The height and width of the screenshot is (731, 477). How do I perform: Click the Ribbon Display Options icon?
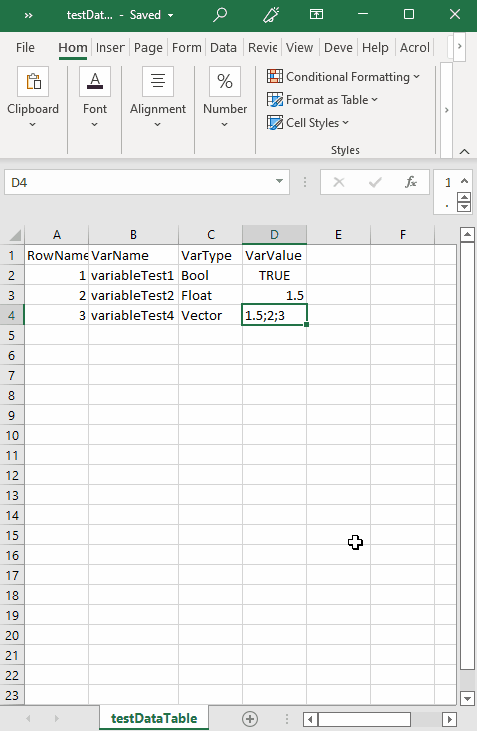(x=316, y=14)
